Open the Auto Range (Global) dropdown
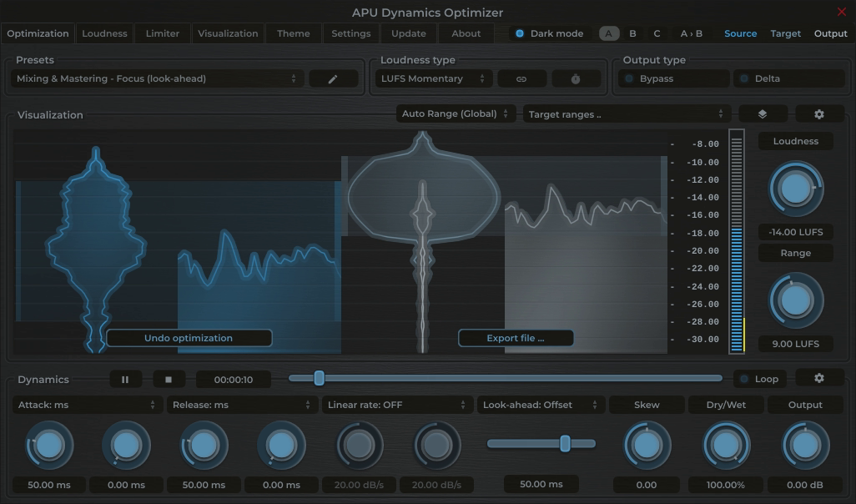 455,113
